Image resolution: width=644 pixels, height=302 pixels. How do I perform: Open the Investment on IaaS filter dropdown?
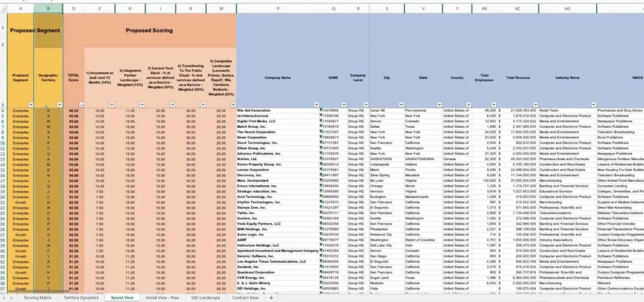pos(112,104)
